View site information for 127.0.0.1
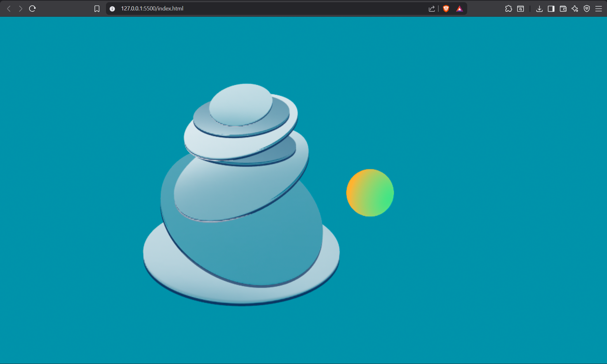Screen dimensions: 607x364 click(x=112, y=9)
